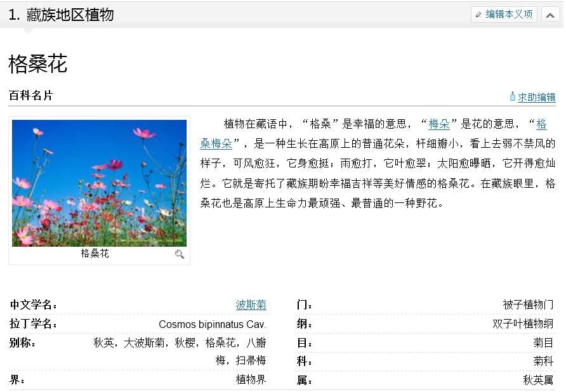This screenshot has width=566, height=392.
Task: Click the 植物界 value in 界 row
Action: pos(251,380)
